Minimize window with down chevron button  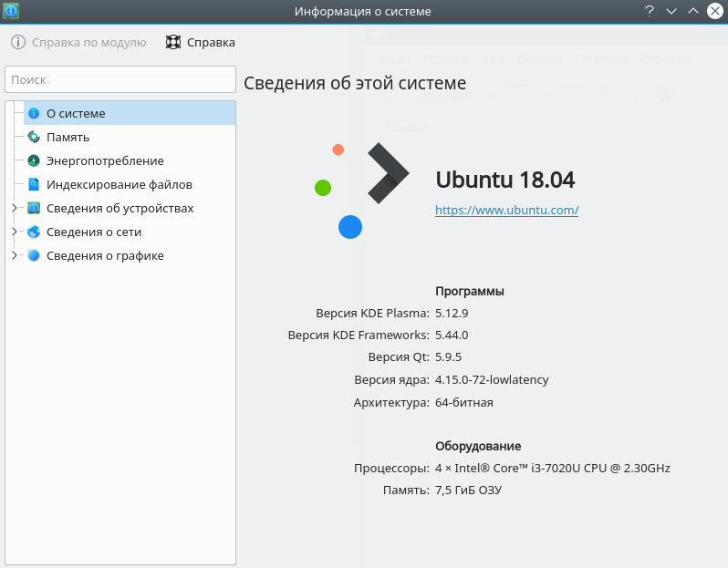pos(671,11)
